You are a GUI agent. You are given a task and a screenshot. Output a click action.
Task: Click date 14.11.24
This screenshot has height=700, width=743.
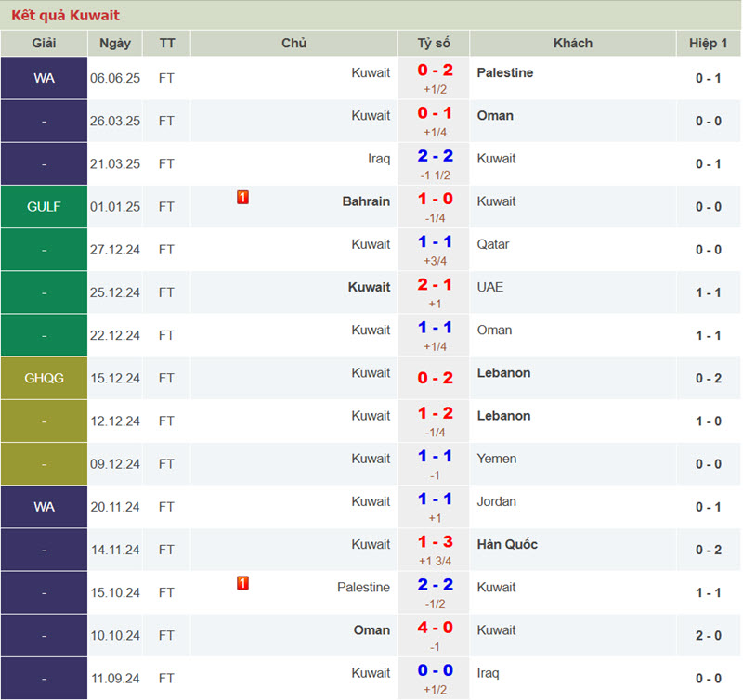coord(115,550)
